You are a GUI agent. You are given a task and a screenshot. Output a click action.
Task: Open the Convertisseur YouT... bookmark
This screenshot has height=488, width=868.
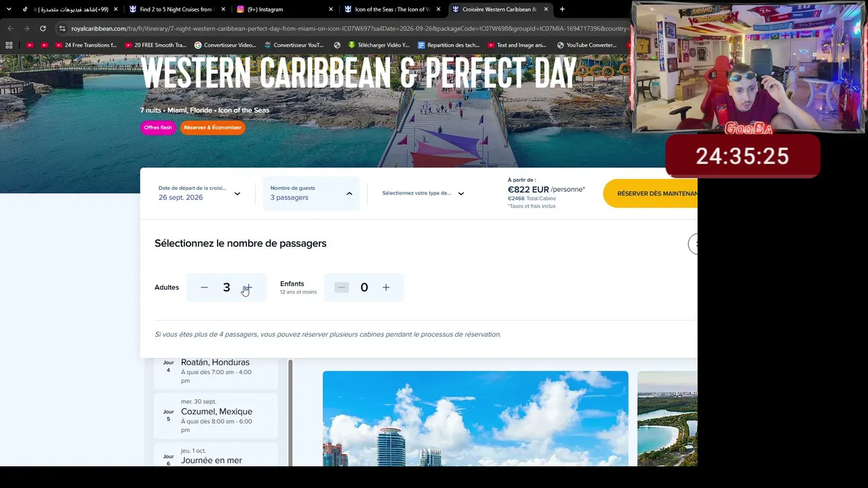click(294, 45)
